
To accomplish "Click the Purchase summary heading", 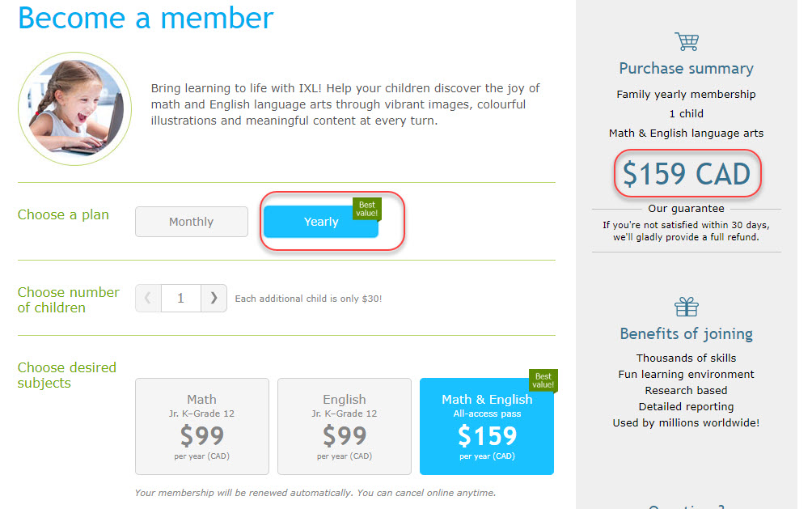I will pos(687,69).
